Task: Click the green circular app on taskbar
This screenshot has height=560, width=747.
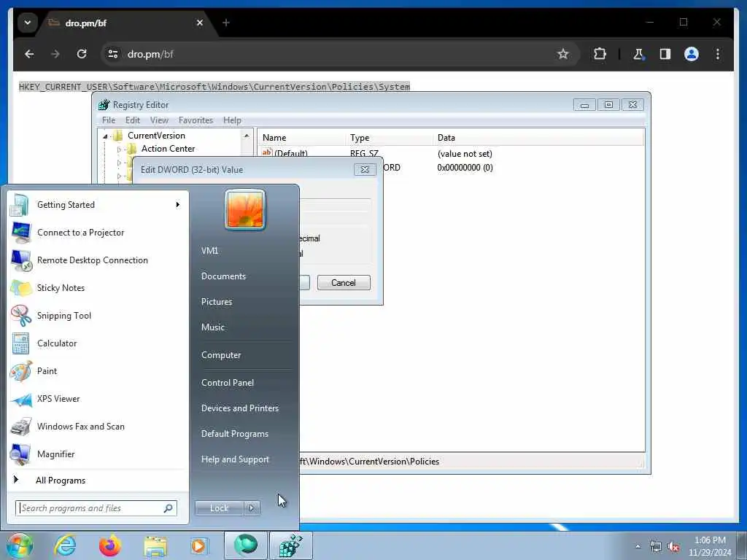Action: pyautogui.click(x=246, y=545)
